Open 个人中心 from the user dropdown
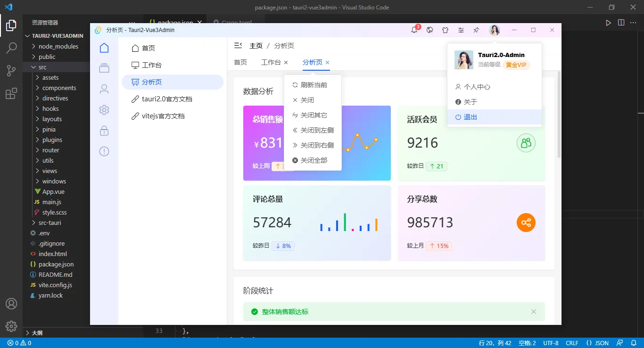This screenshot has width=644, height=348. (477, 86)
